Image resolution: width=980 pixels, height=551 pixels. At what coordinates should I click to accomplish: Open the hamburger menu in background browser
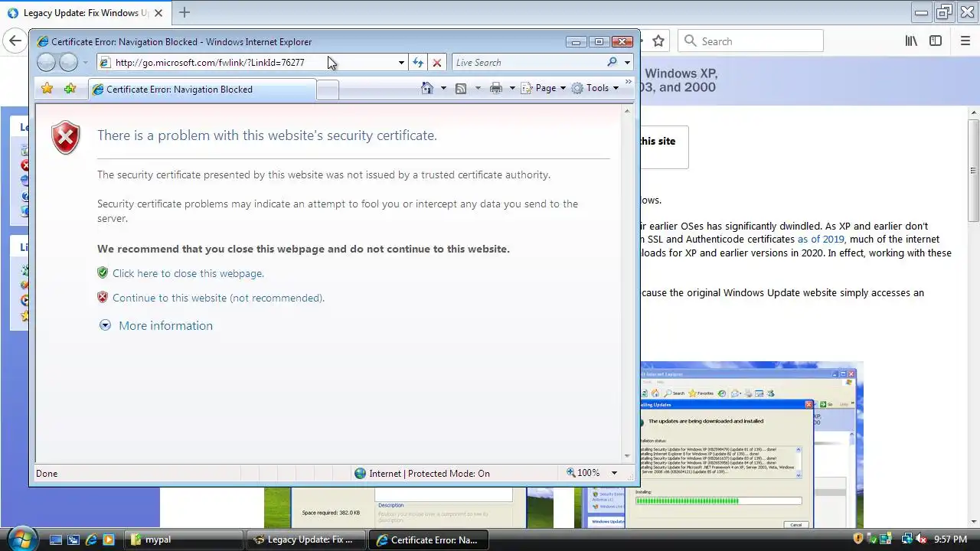(965, 41)
